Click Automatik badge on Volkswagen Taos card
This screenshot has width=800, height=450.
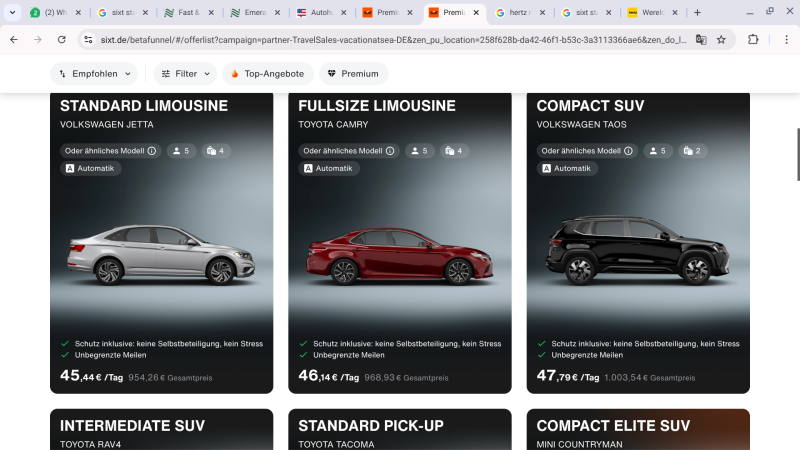tap(567, 168)
